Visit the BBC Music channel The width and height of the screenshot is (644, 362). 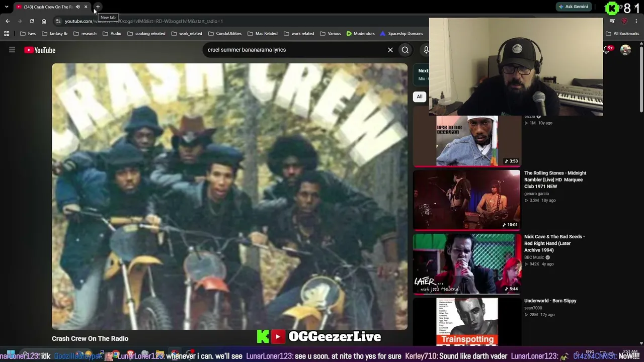click(534, 257)
